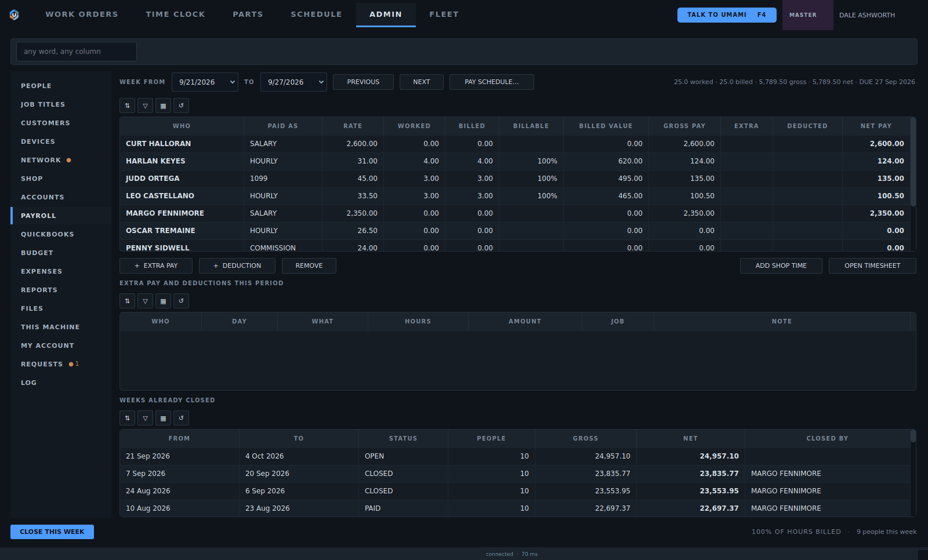Click the Master role badge

click(807, 15)
